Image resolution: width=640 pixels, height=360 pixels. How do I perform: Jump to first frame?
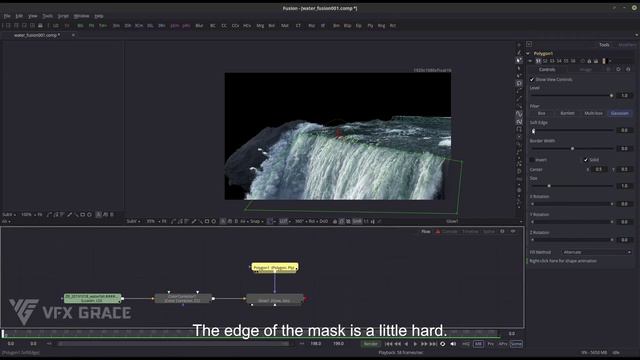click(388, 344)
